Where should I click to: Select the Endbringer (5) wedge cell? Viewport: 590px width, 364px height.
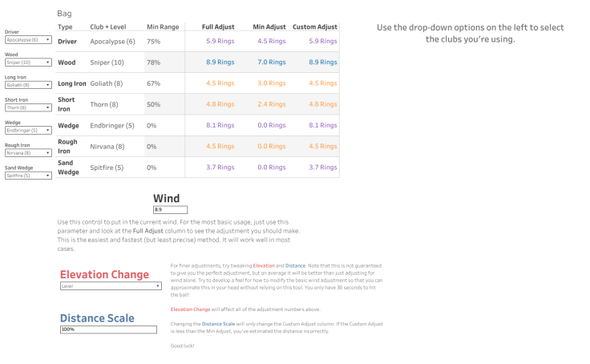pos(107,125)
